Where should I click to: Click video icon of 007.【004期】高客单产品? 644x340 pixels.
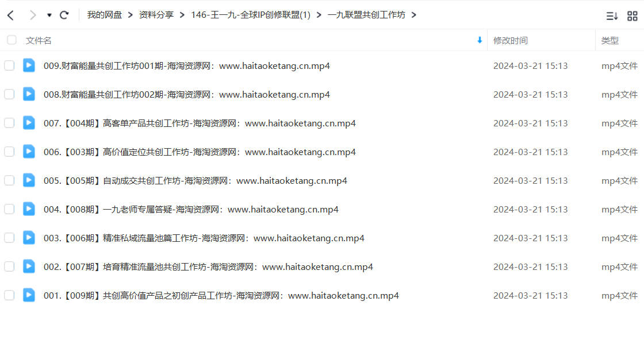[x=29, y=123]
